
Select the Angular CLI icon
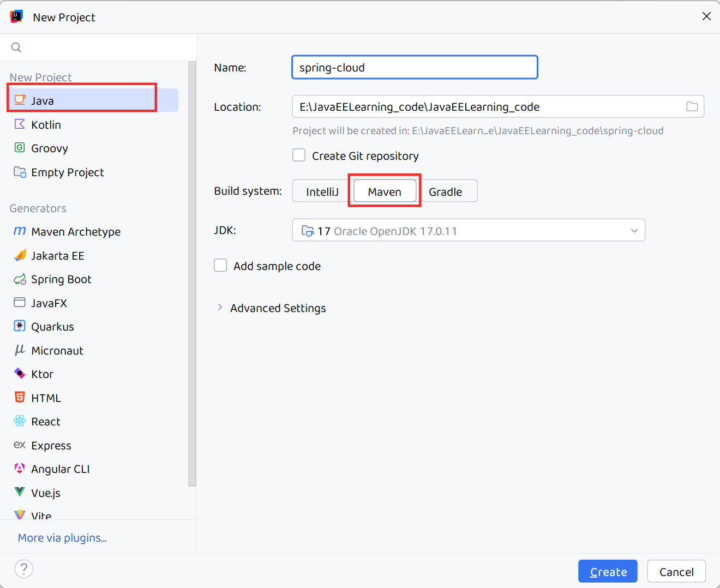point(20,469)
